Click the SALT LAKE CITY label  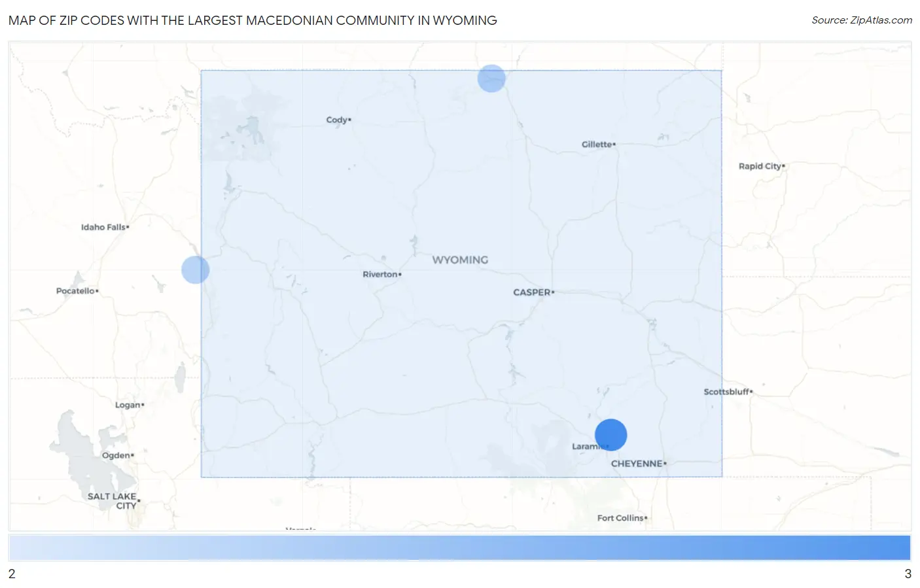pos(113,501)
